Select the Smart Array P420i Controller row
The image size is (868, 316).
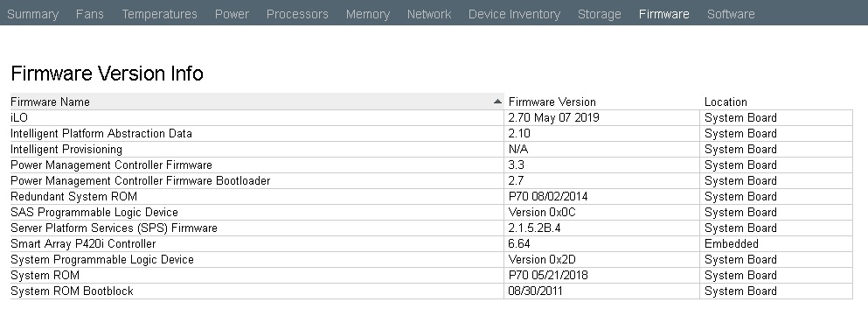[x=431, y=244]
